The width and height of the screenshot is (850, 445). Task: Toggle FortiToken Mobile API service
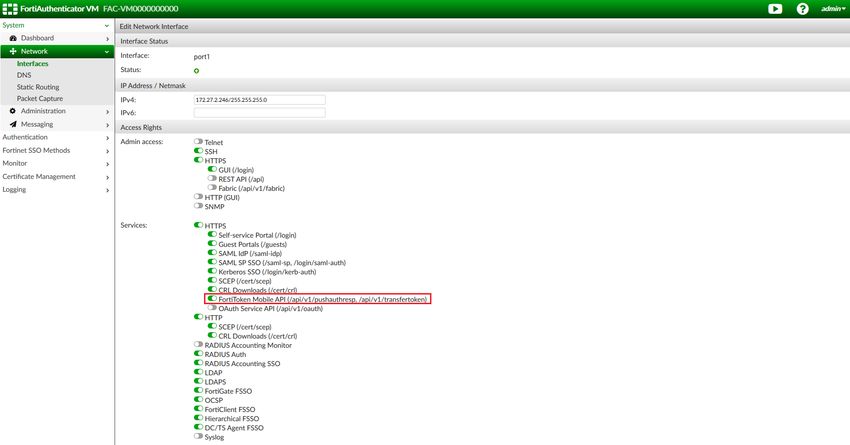pyautogui.click(x=212, y=299)
